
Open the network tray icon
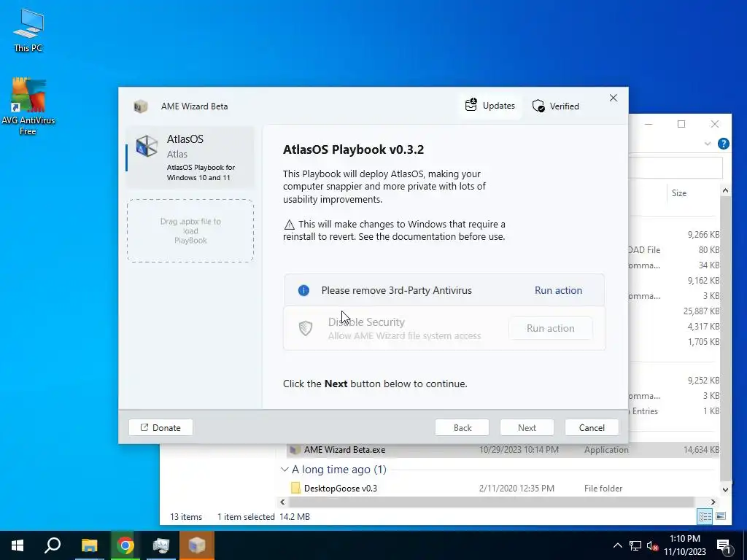[x=635, y=545]
